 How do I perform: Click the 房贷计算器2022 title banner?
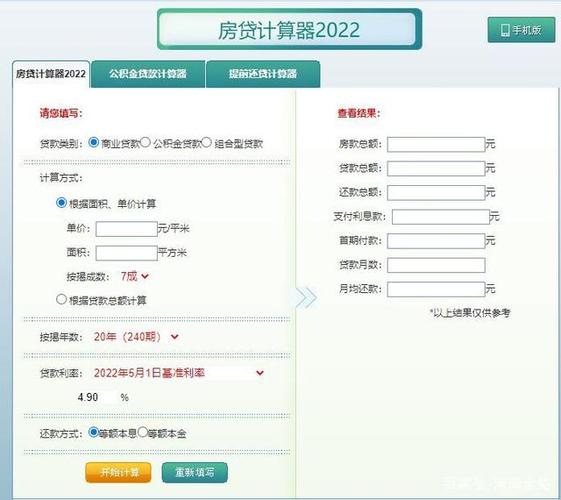click(289, 29)
